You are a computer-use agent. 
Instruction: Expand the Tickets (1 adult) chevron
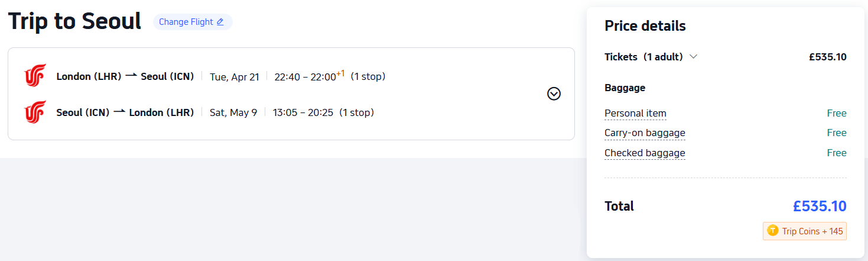(694, 57)
